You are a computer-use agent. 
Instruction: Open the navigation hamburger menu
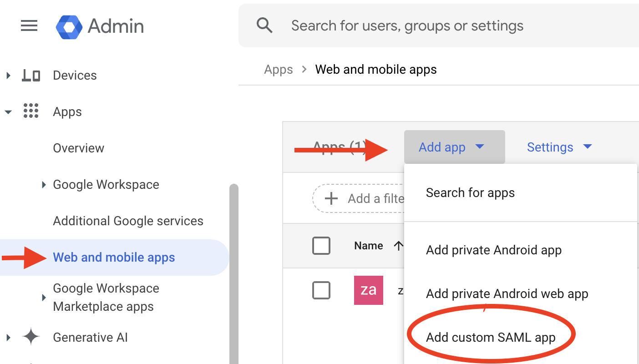(29, 26)
